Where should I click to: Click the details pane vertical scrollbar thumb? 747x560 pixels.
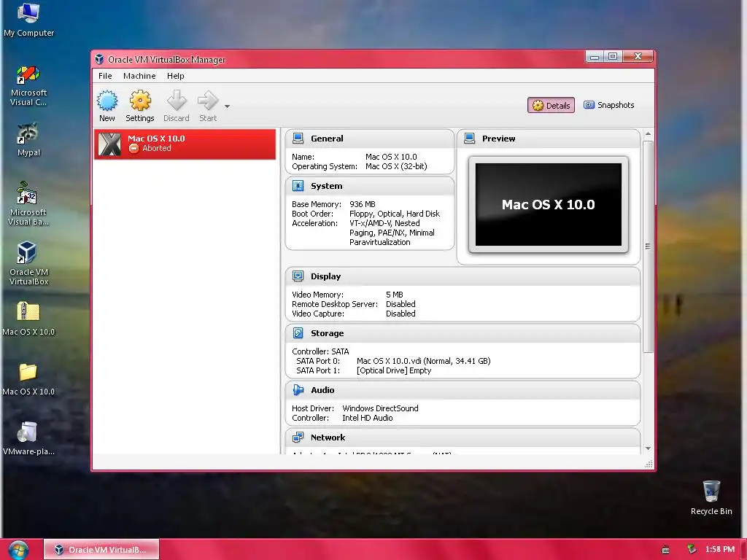pyautogui.click(x=648, y=246)
